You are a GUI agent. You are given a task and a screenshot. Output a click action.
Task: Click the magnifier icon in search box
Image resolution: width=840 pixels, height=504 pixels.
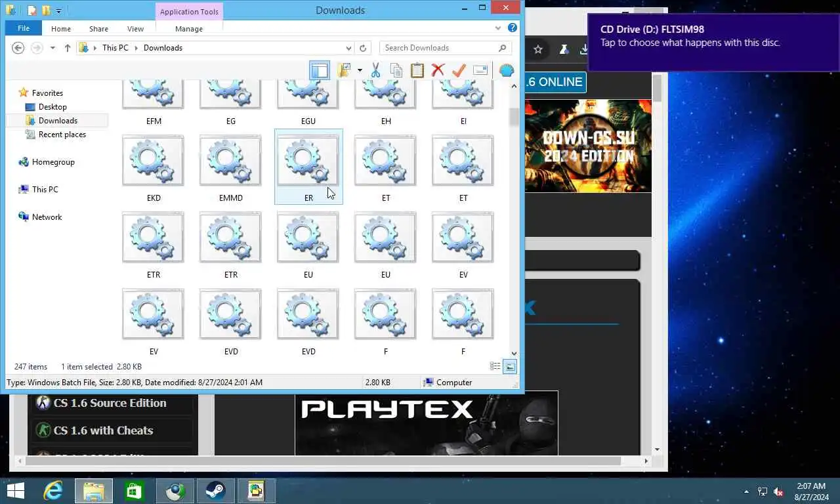503,48
